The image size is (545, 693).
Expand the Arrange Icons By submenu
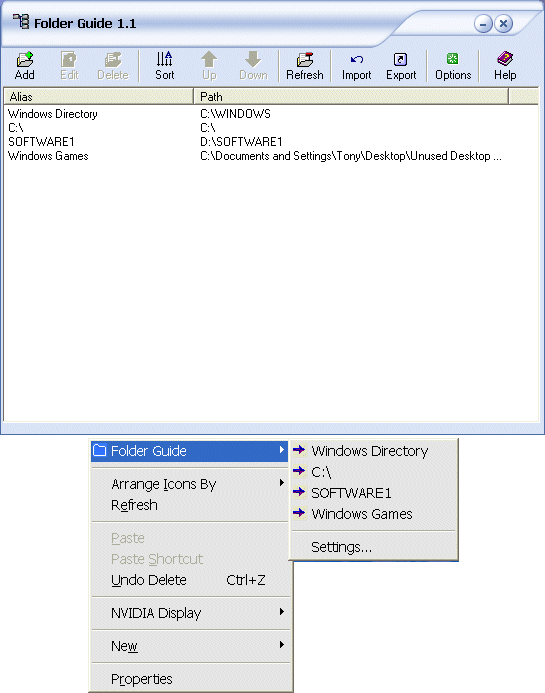pyautogui.click(x=190, y=484)
